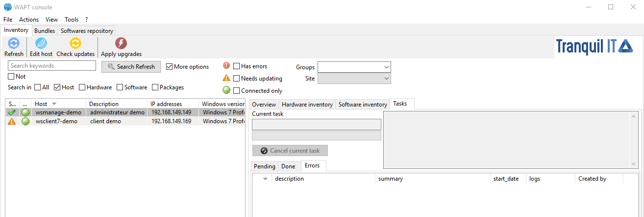This screenshot has width=644, height=217.
Task: Click the client demo description cell
Action: 105,121
